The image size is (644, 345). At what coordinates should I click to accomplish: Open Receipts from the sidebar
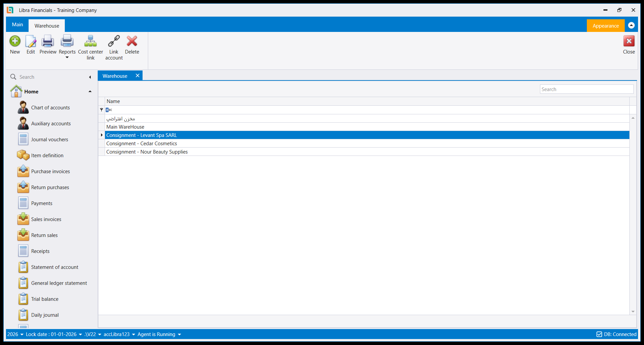pyautogui.click(x=40, y=251)
